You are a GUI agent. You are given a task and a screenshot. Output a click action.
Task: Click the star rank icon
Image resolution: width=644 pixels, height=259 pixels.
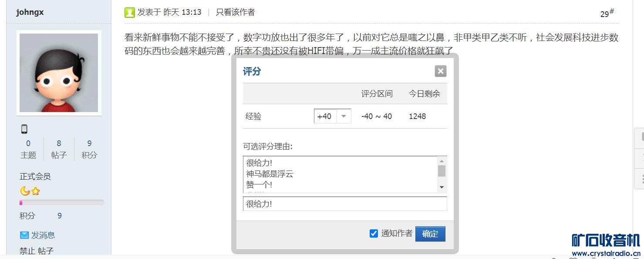pyautogui.click(x=36, y=191)
